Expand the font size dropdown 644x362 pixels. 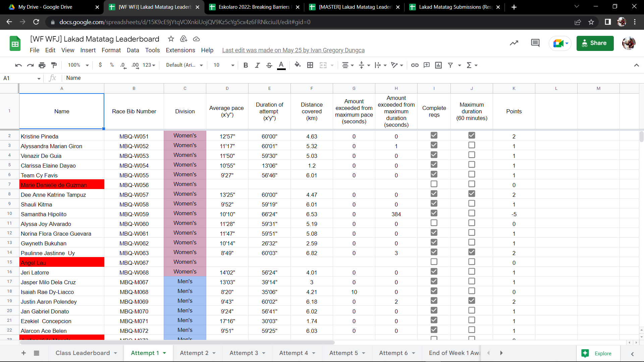[x=232, y=65]
